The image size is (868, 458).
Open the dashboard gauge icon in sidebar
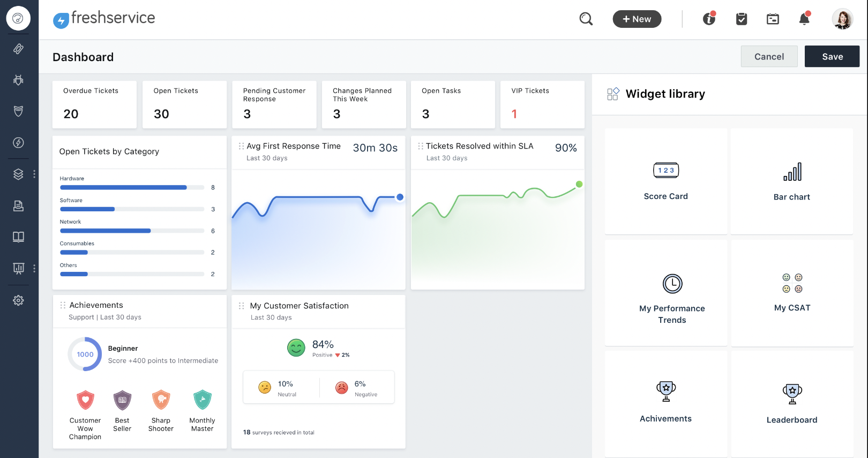[x=18, y=19]
